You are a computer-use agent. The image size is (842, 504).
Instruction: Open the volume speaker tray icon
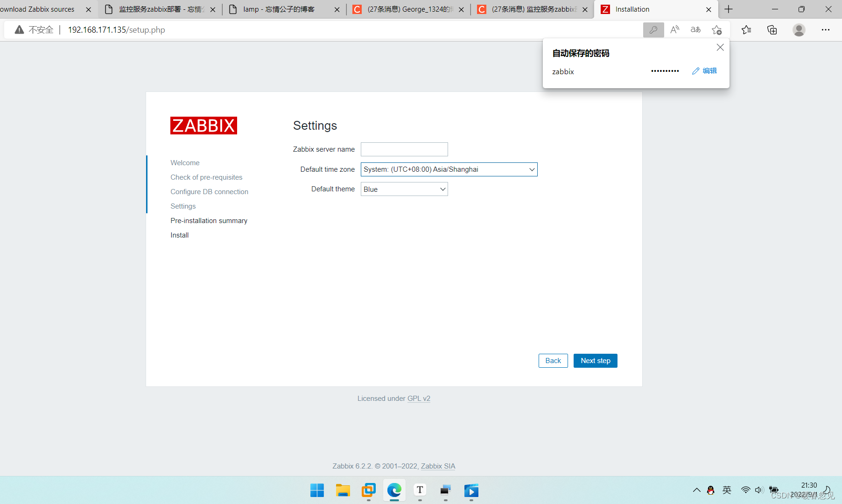tap(759, 490)
